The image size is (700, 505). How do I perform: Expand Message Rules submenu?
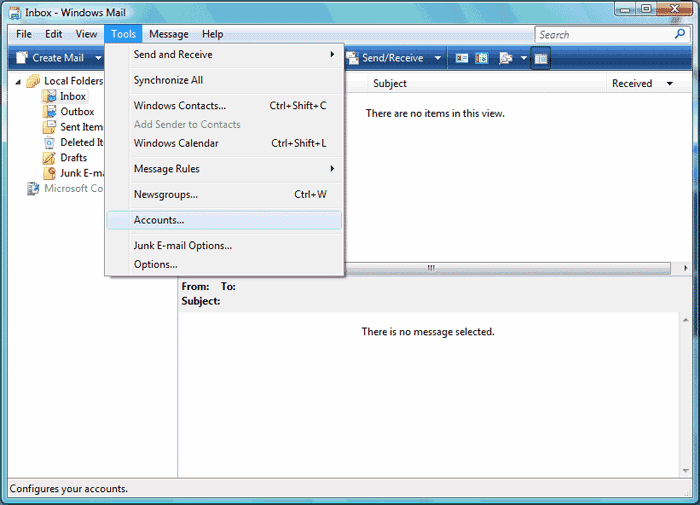click(x=225, y=169)
